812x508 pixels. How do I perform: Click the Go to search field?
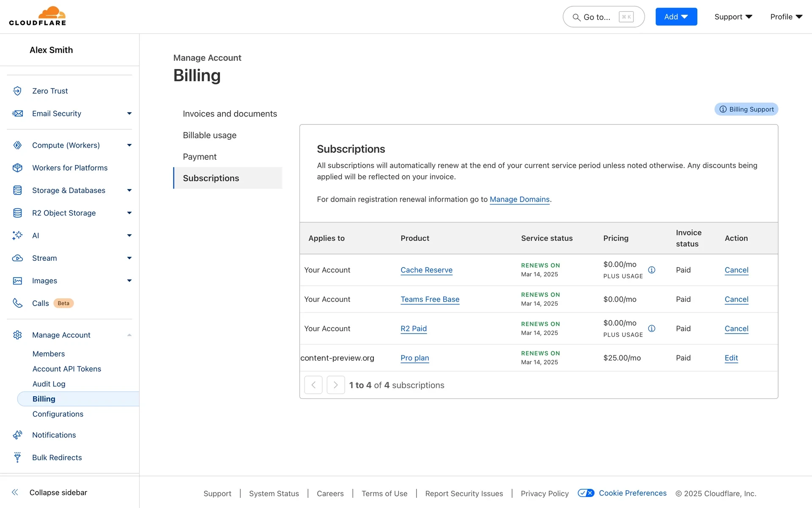coord(604,17)
